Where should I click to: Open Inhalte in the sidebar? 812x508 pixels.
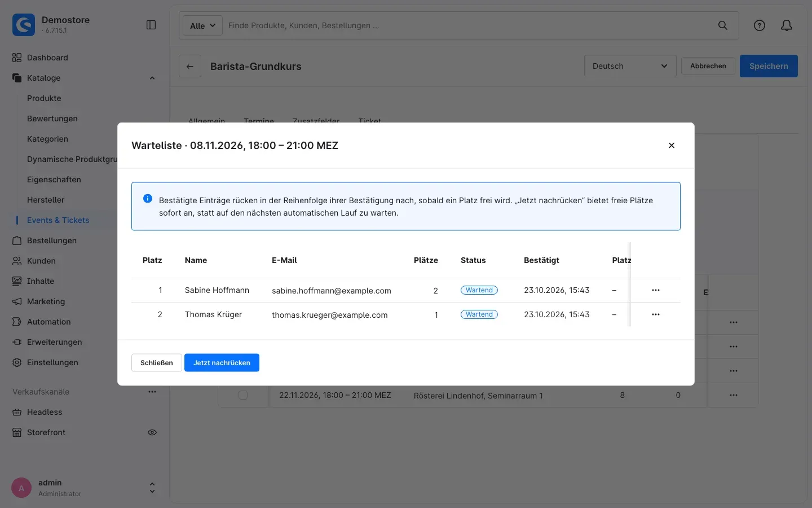pyautogui.click(x=41, y=281)
